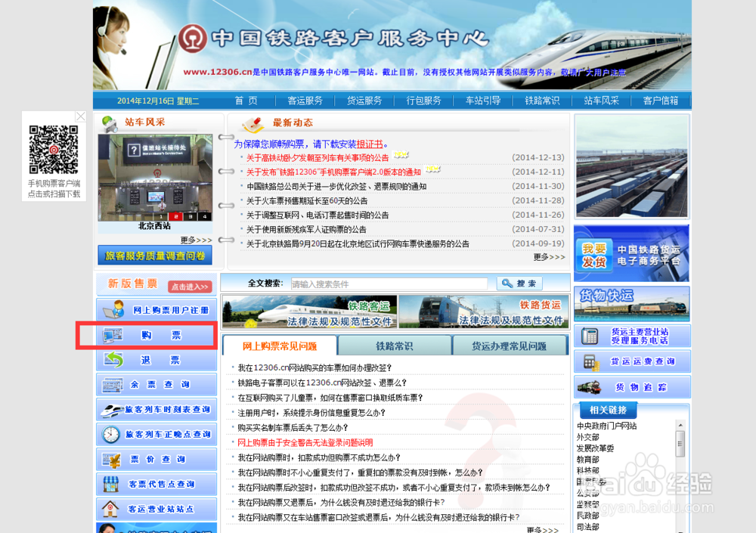Click the 搜索 button
The width and height of the screenshot is (756, 533).
point(519,284)
